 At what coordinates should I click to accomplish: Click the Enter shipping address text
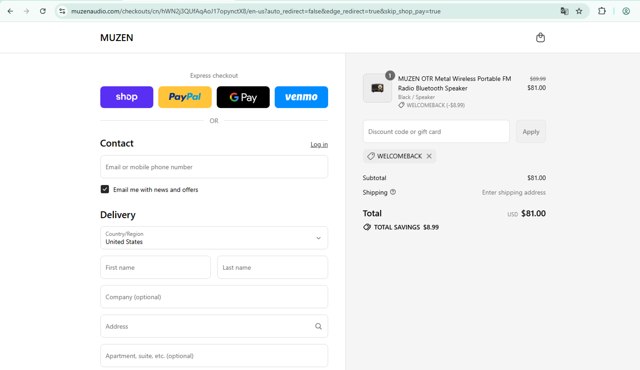tap(513, 193)
